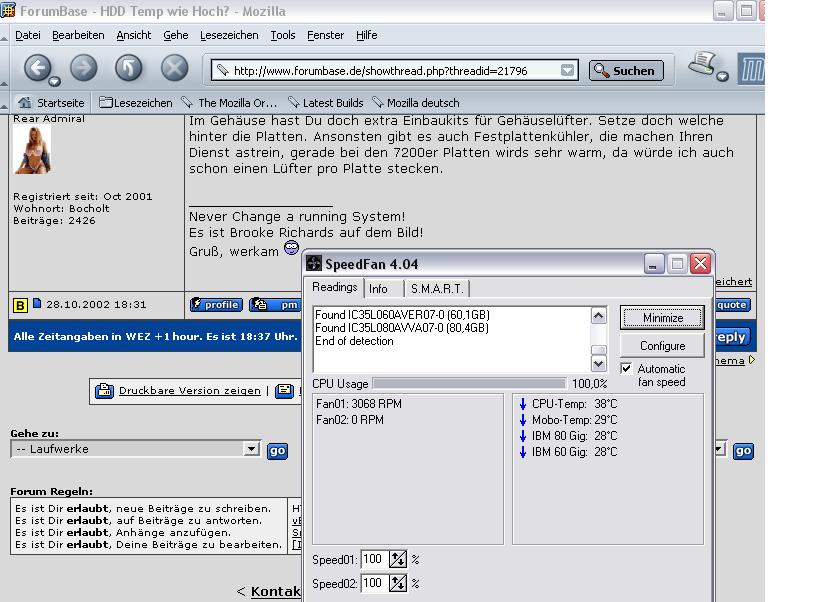Viewport: 818px width, 602px height.
Task: Open the Startseite home bookmark
Action: pos(51,103)
